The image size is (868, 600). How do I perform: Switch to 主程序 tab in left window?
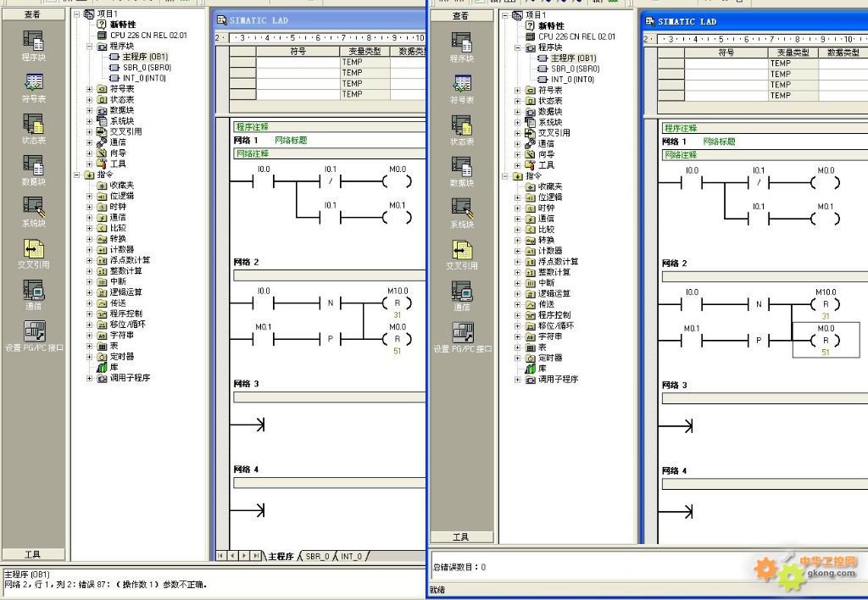(x=281, y=556)
